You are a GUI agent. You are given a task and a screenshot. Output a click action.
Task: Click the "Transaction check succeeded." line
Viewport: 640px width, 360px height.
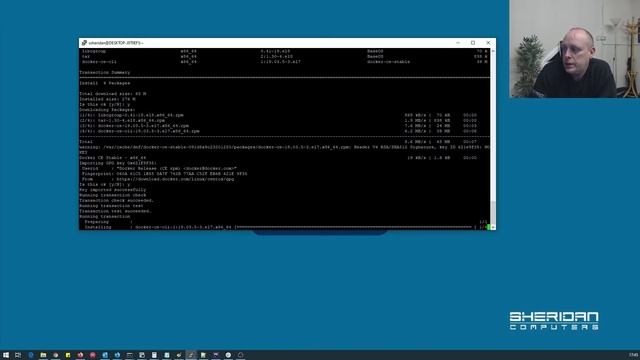117,200
